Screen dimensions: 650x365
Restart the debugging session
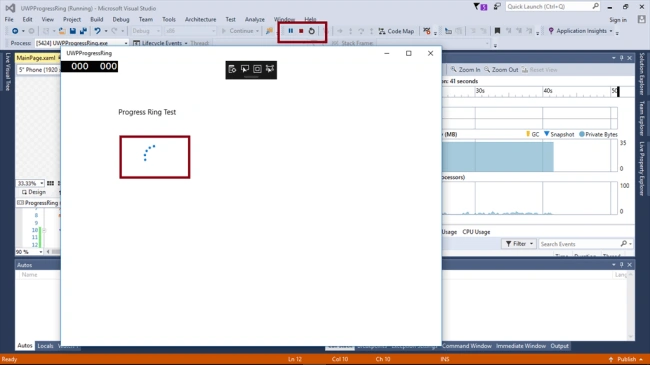click(311, 31)
